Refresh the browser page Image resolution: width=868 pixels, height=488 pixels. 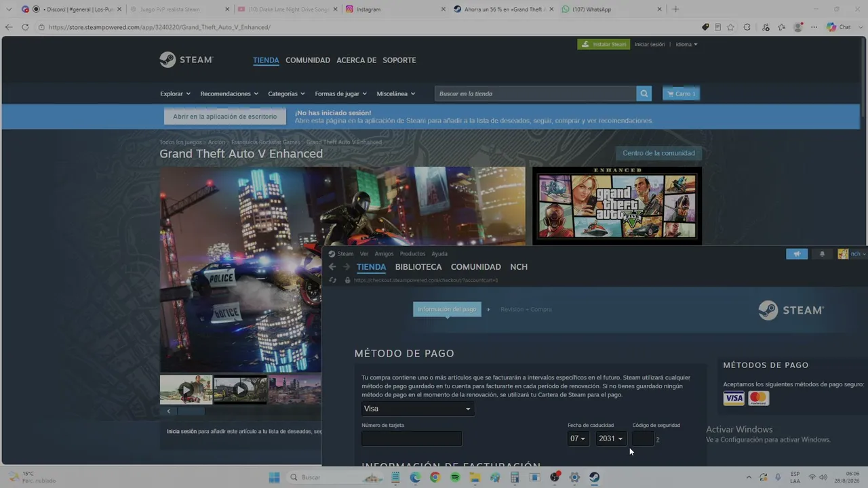click(25, 27)
